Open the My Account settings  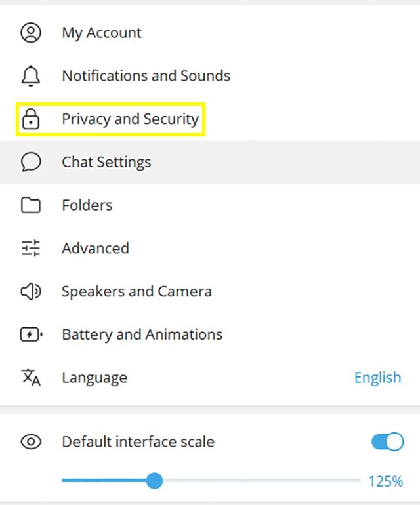point(102,33)
